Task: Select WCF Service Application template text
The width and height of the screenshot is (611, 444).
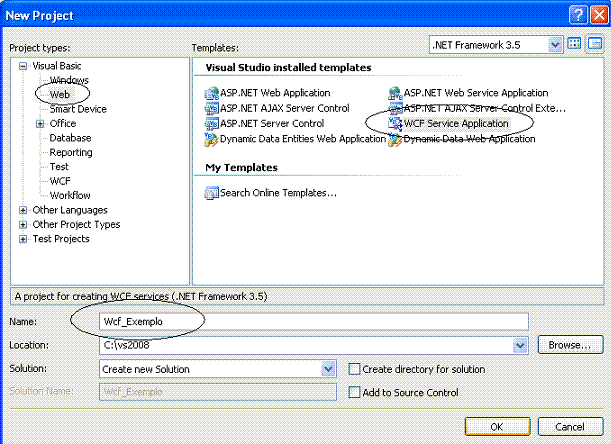Action: point(456,124)
